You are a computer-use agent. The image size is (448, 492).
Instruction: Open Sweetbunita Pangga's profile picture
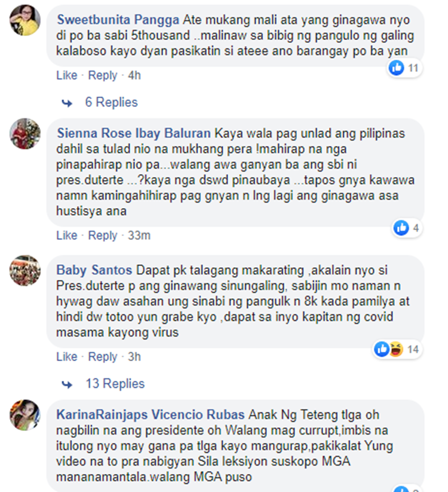pos(25,20)
